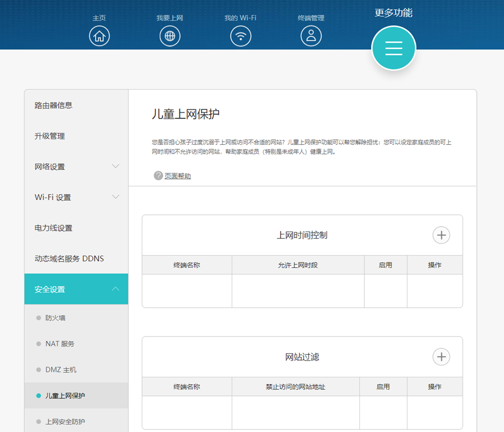Click the Home (主页) house icon
The image size is (504, 432).
click(99, 36)
